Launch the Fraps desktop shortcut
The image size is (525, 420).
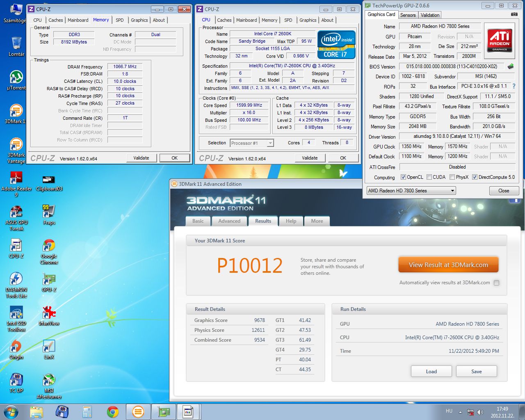[x=49, y=215]
